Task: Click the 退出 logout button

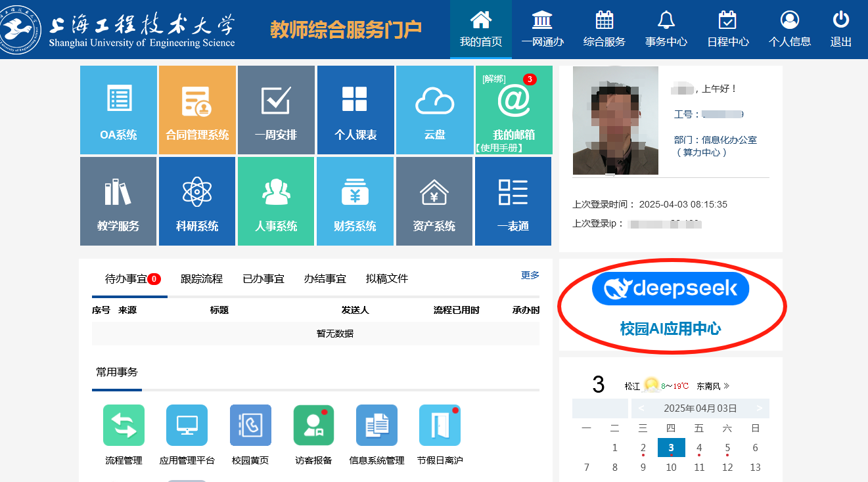Action: (841, 30)
